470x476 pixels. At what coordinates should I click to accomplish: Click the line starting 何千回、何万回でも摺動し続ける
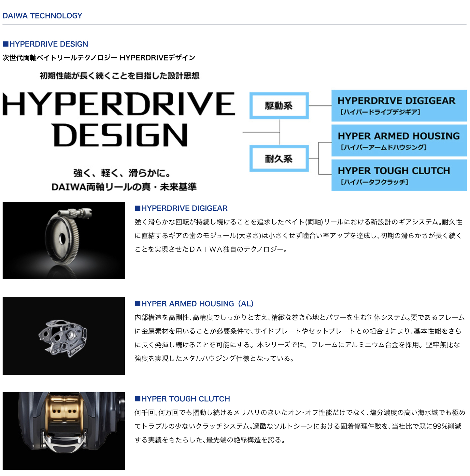(300, 412)
